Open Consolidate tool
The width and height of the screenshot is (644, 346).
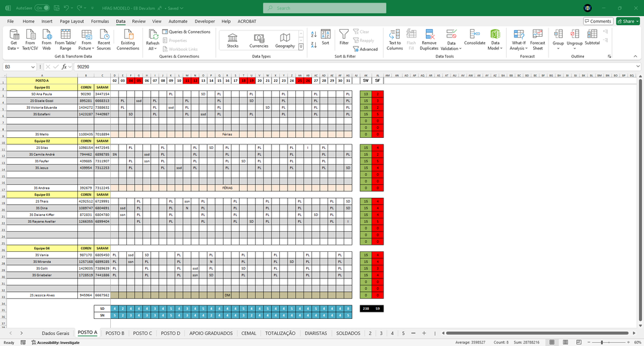pyautogui.click(x=474, y=37)
